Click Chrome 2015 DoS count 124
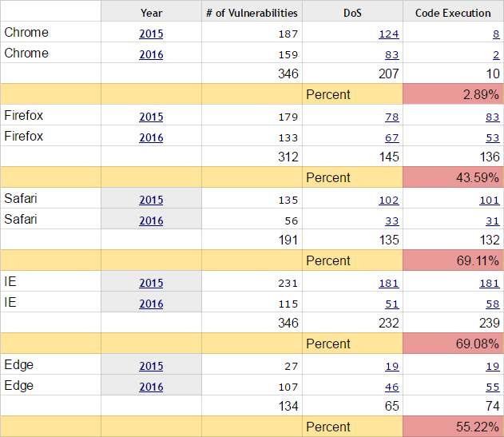The height and width of the screenshot is (437, 504). (389, 34)
